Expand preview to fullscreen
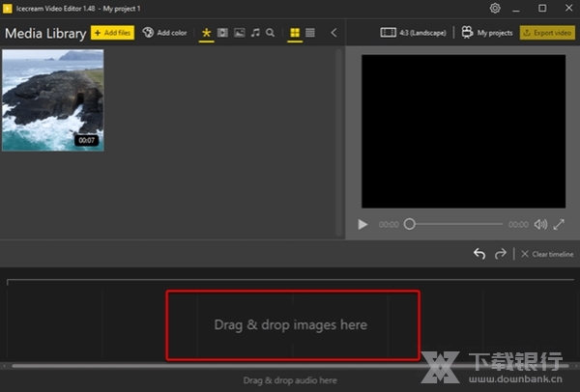This screenshot has height=392, width=580. coord(559,224)
